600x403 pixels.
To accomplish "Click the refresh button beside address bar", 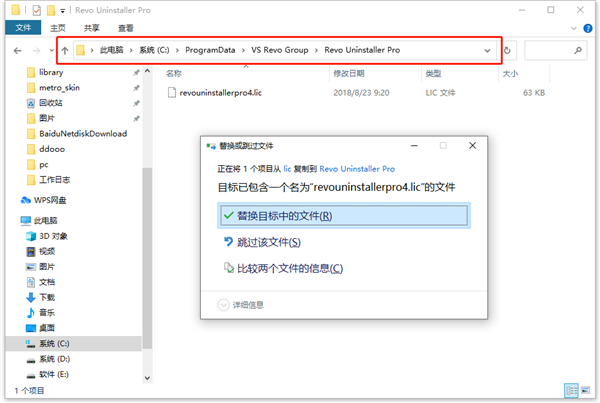I will (508, 50).
